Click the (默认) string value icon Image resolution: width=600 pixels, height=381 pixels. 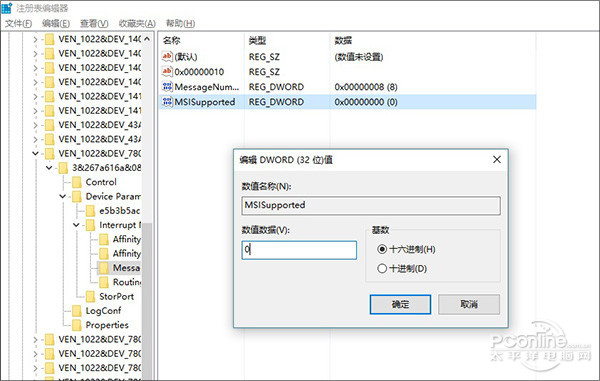pos(167,57)
